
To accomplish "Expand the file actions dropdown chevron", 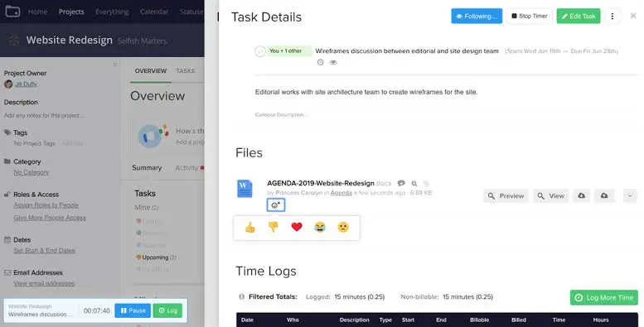I will pos(630,195).
